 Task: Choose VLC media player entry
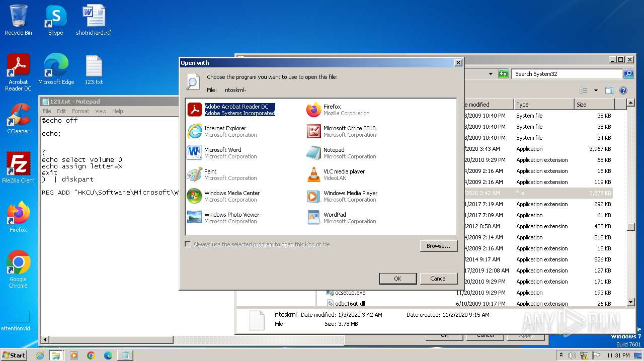click(336, 174)
